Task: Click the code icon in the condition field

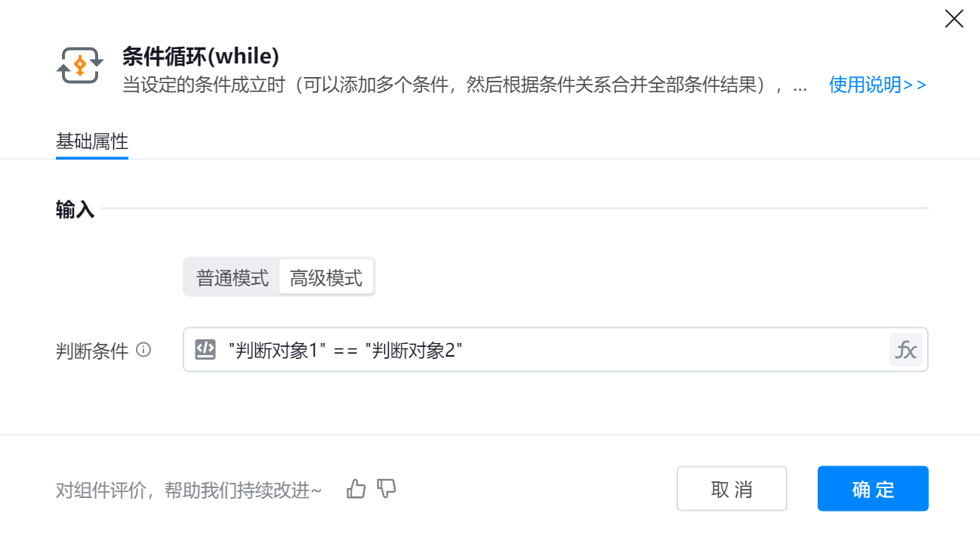Action: 205,349
